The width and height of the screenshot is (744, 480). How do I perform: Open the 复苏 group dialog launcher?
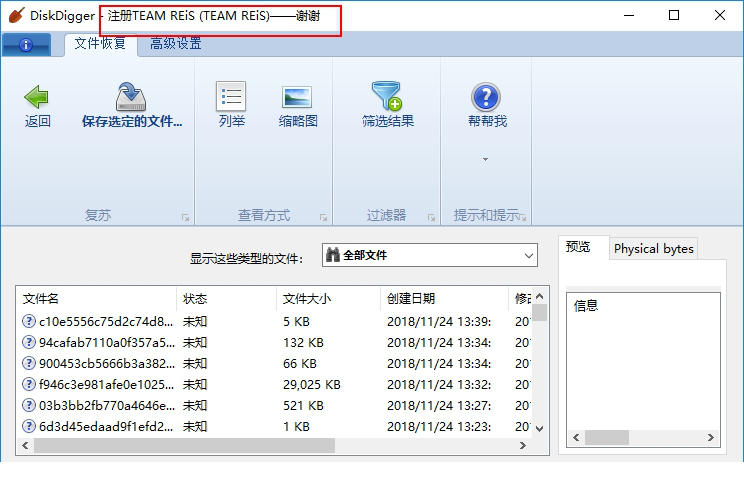tap(186, 217)
